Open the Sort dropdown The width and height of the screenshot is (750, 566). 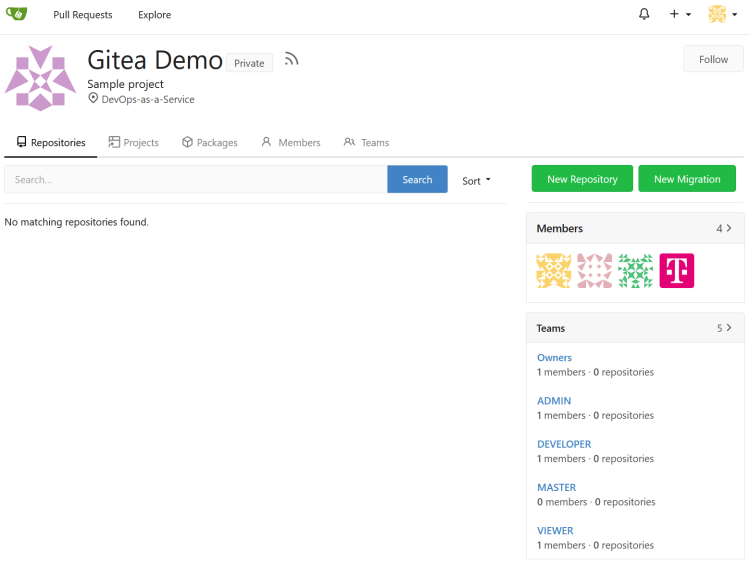[x=476, y=181]
